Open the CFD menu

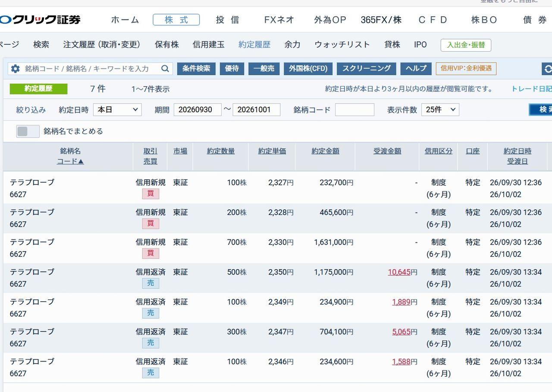tap(433, 20)
